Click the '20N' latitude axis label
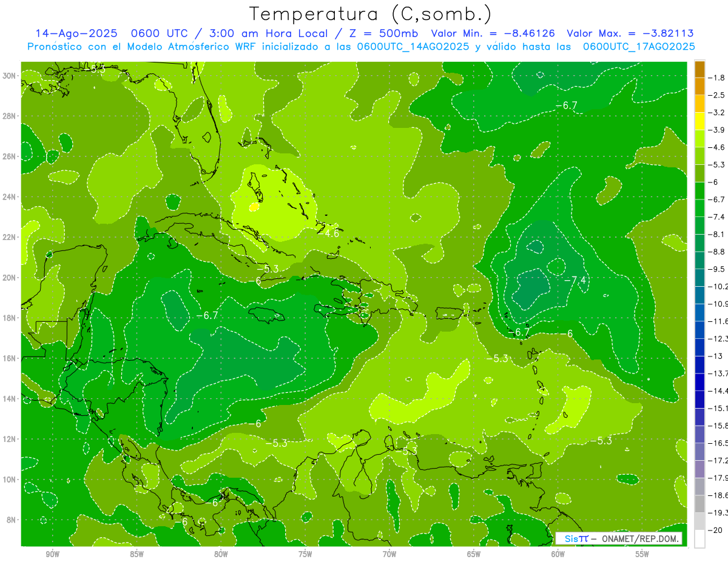This screenshot has height=562, width=728. coord(10,278)
